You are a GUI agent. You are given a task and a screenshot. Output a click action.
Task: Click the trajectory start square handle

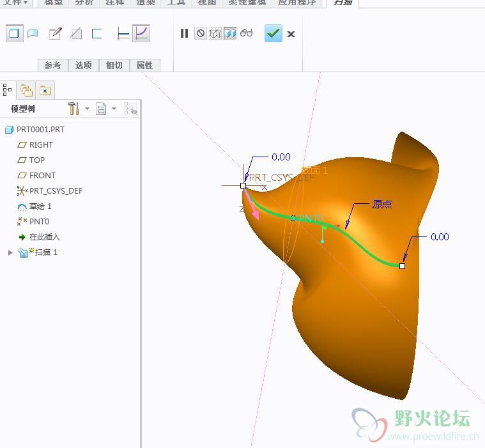[x=243, y=185]
